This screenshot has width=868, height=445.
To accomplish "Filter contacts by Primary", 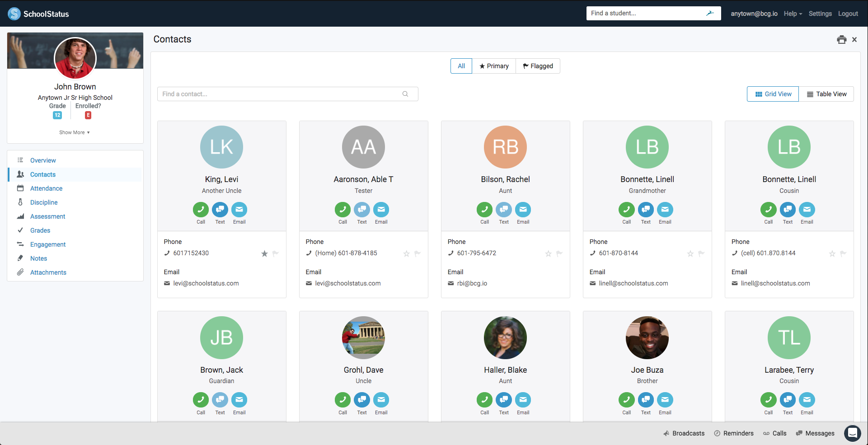I will 494,66.
